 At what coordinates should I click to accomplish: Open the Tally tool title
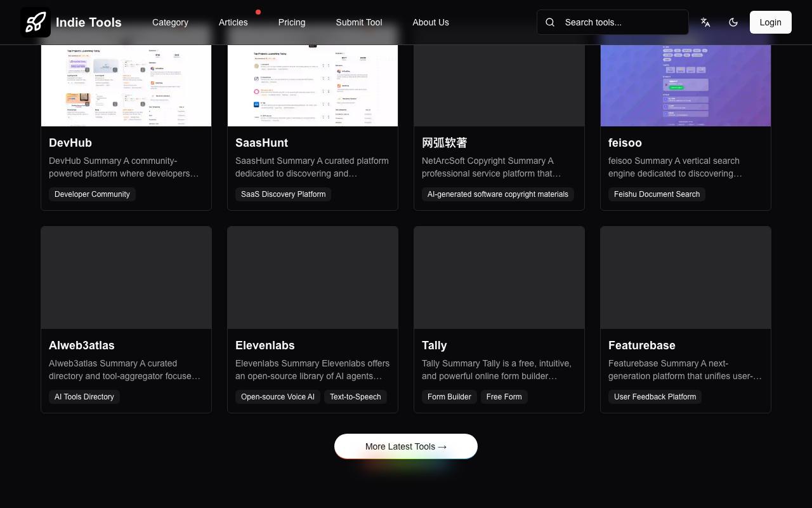click(435, 345)
